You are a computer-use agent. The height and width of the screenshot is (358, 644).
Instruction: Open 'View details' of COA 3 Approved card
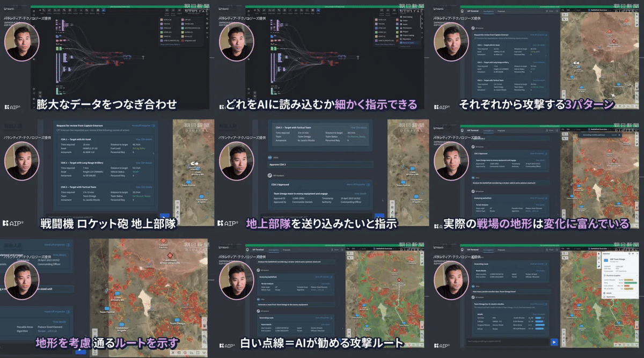point(361,194)
